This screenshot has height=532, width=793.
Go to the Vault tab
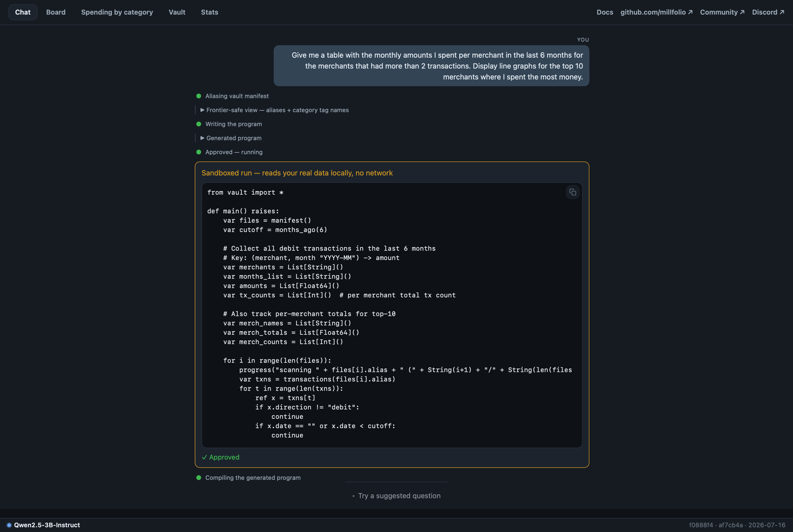tap(177, 12)
